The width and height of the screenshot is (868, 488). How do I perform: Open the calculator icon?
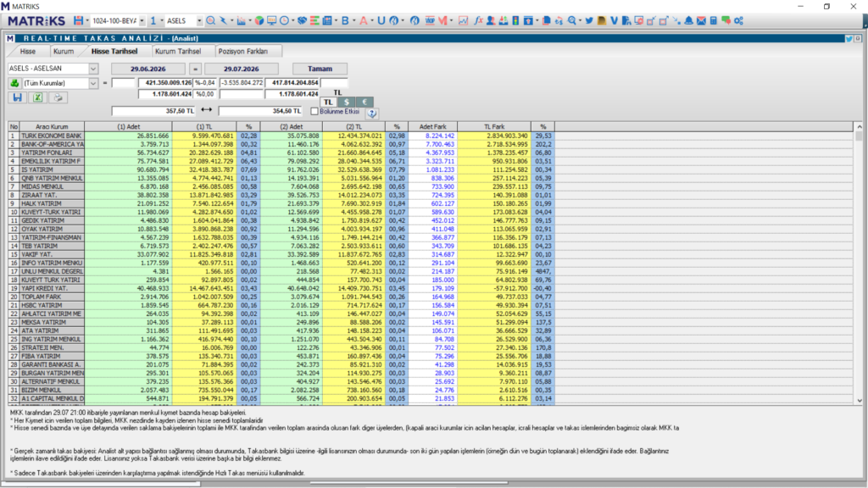click(714, 20)
